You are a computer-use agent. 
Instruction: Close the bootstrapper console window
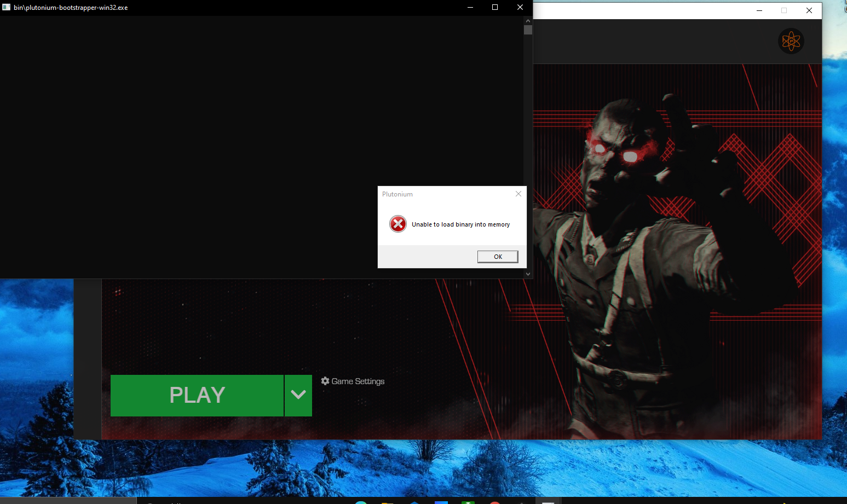tap(520, 7)
